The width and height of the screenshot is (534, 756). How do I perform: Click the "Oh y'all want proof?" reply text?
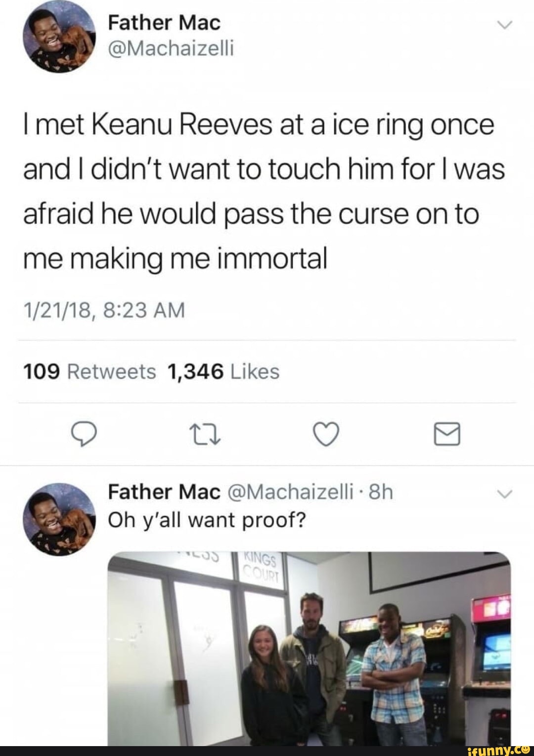tap(207, 520)
